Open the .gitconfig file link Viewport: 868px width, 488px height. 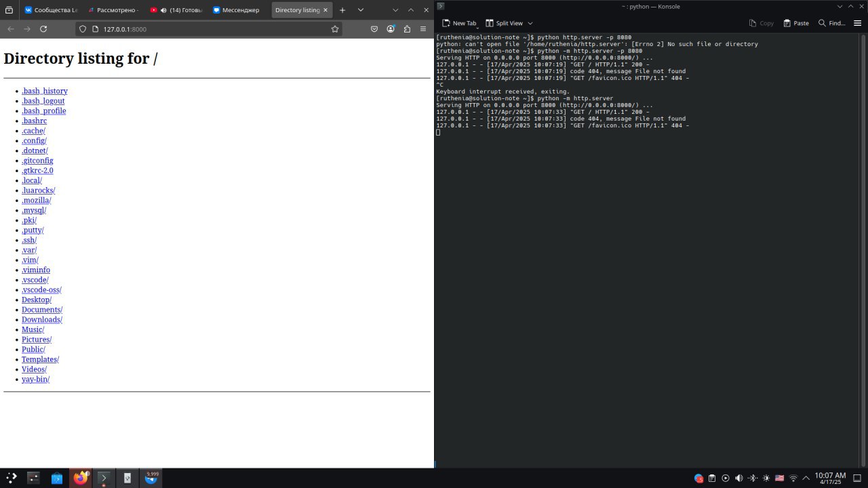(x=37, y=161)
